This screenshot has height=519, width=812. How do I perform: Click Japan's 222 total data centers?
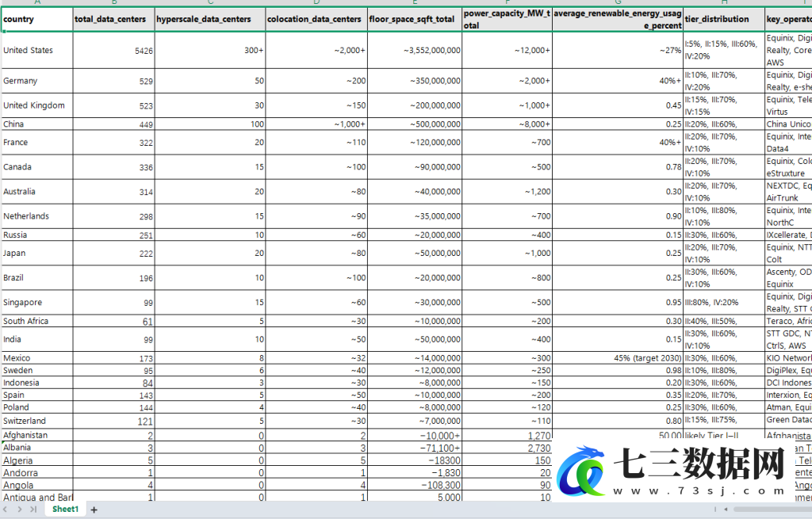pos(114,253)
